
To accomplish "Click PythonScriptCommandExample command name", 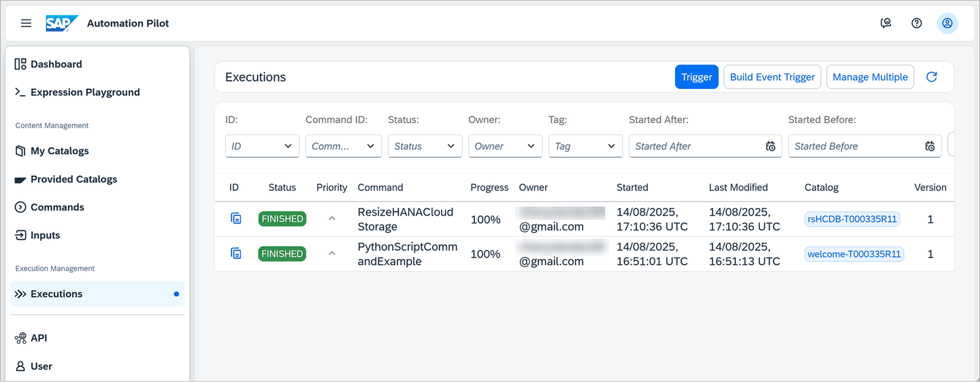I will tap(408, 254).
